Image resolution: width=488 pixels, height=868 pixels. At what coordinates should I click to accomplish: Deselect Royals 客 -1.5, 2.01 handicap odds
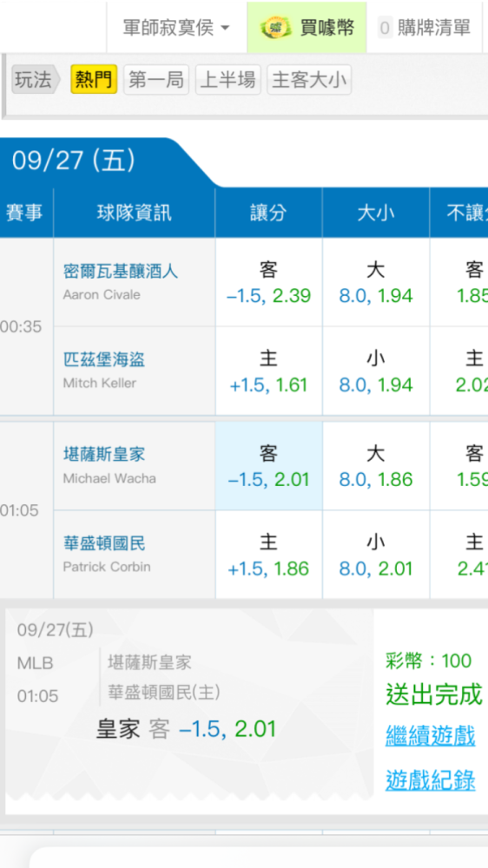coord(268,465)
